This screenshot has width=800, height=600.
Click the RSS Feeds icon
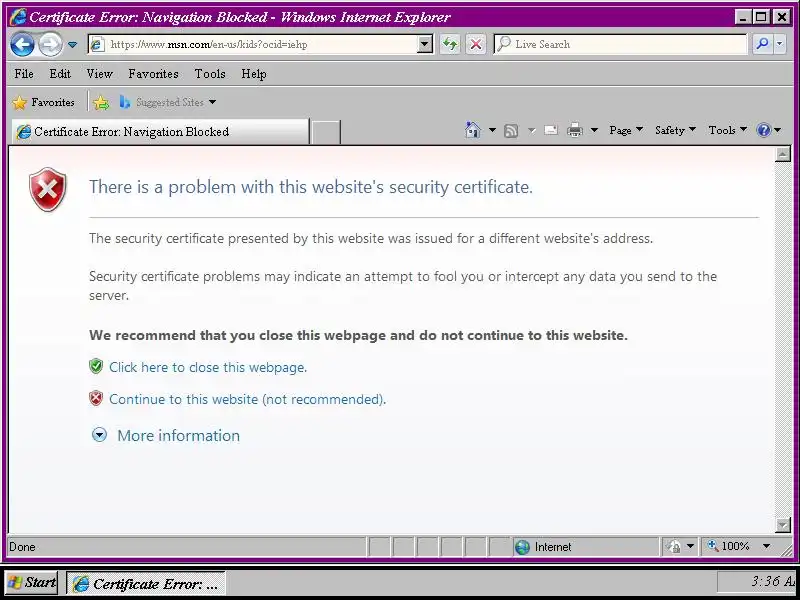click(x=511, y=131)
